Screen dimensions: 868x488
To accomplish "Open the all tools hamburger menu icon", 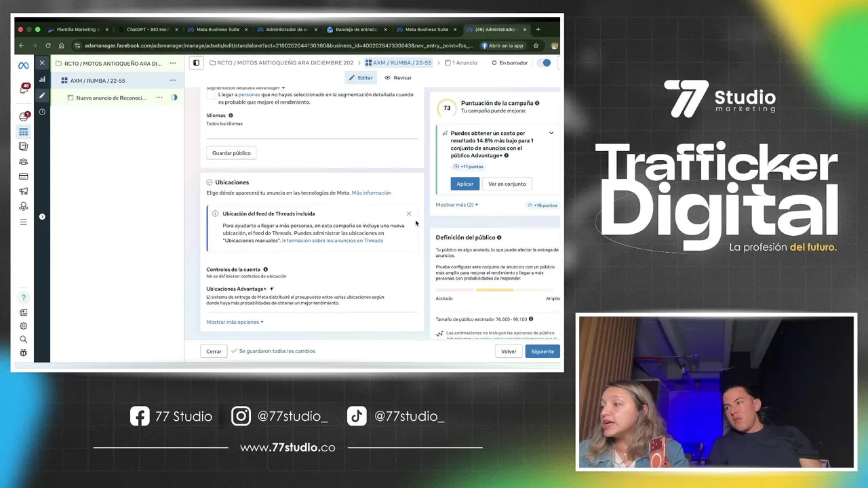I will (24, 222).
